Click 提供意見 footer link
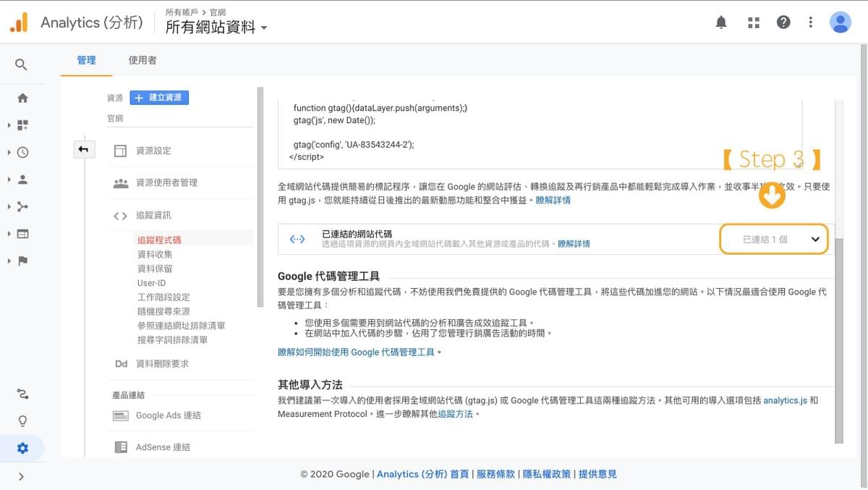 coord(597,474)
